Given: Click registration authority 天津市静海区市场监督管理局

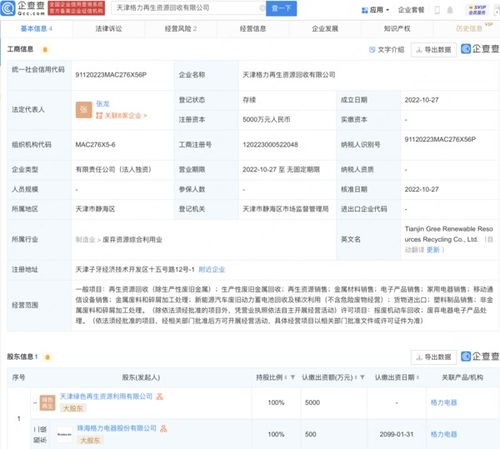Looking at the screenshot, I should (x=285, y=209).
